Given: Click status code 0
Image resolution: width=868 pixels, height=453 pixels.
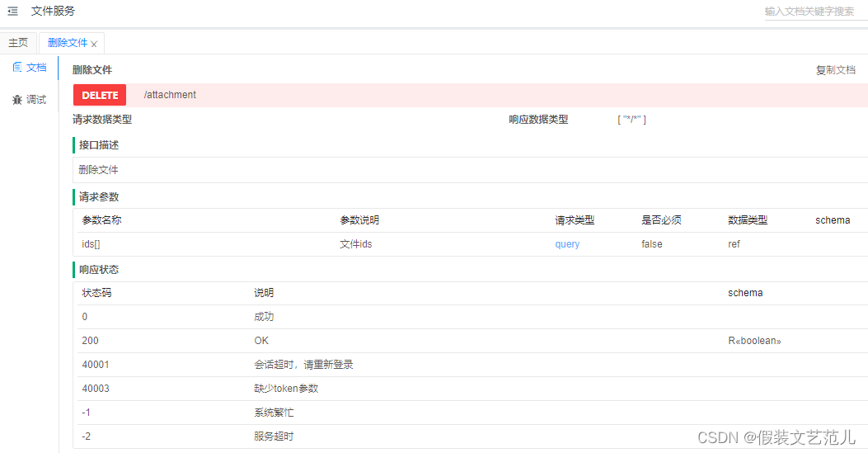Looking at the screenshot, I should click(85, 317).
